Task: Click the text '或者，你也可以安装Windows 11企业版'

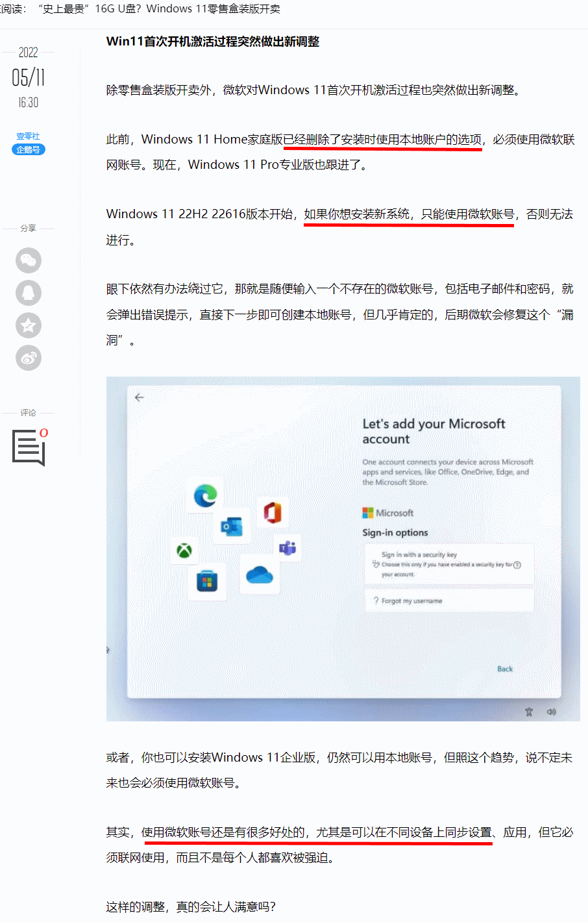Action: [x=211, y=758]
